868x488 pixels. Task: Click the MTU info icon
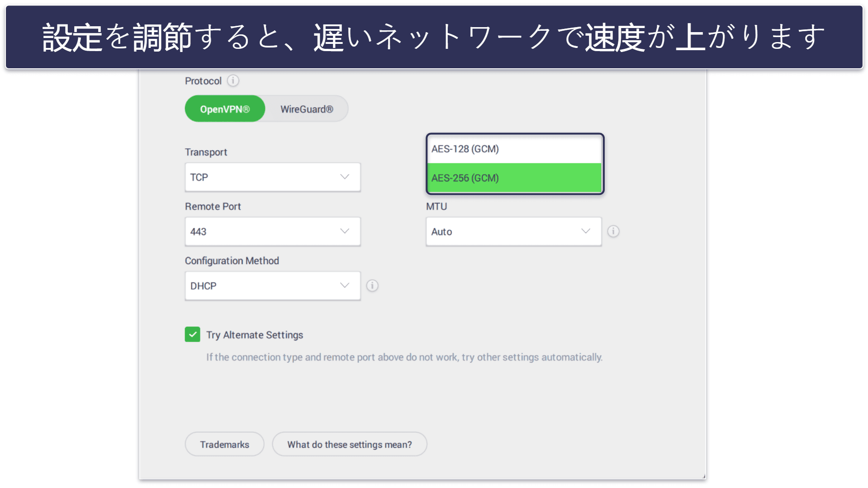click(613, 232)
